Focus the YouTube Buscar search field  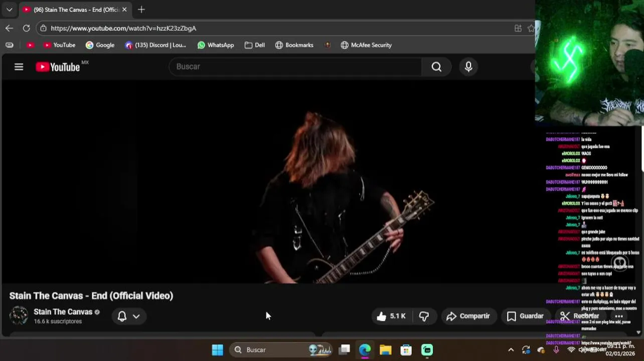295,67
